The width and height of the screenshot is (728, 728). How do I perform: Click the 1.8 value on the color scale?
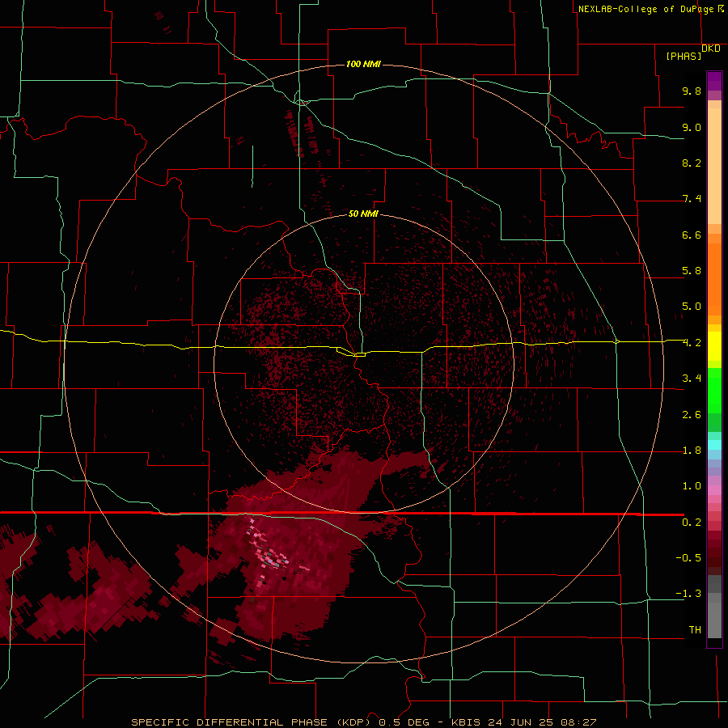(x=692, y=451)
